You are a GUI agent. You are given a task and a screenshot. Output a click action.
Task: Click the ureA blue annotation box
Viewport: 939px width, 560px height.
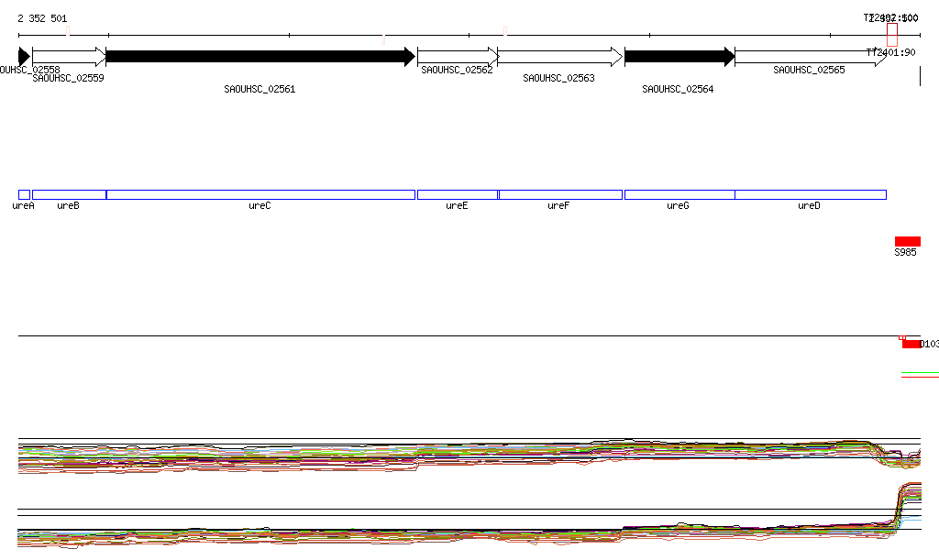click(24, 194)
